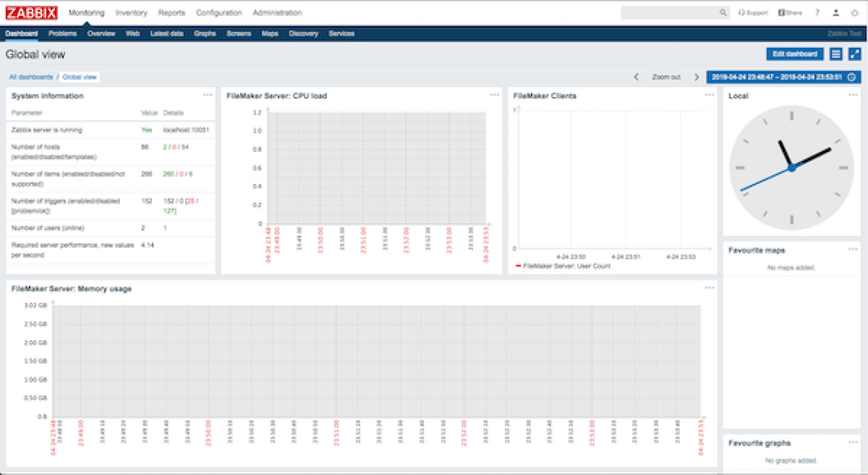Click the No maps added text
Screen dimensions: 868x475
[791, 268]
